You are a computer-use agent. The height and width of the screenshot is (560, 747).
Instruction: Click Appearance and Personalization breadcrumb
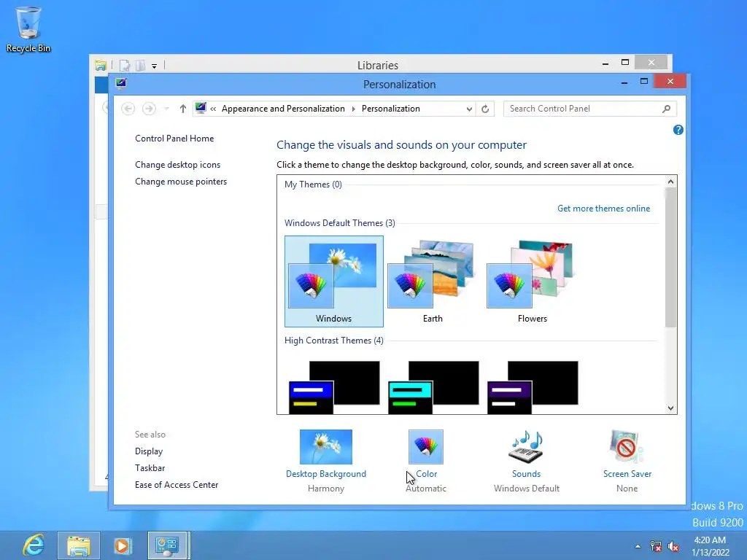283,109
